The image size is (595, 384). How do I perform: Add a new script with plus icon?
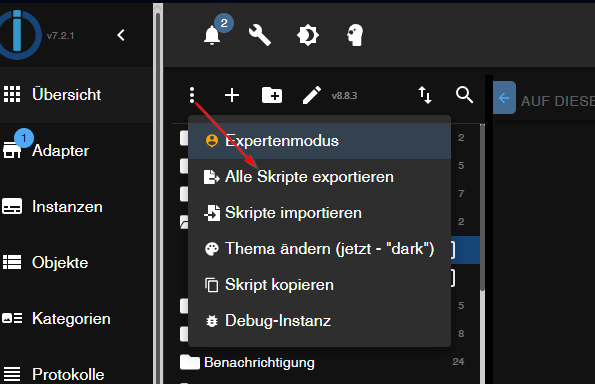point(232,95)
